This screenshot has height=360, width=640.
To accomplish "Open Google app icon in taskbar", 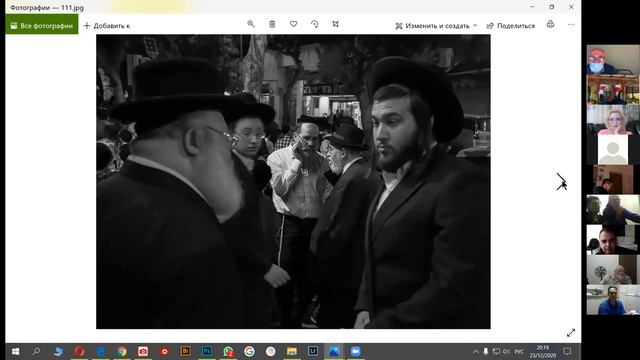I will click(249, 351).
